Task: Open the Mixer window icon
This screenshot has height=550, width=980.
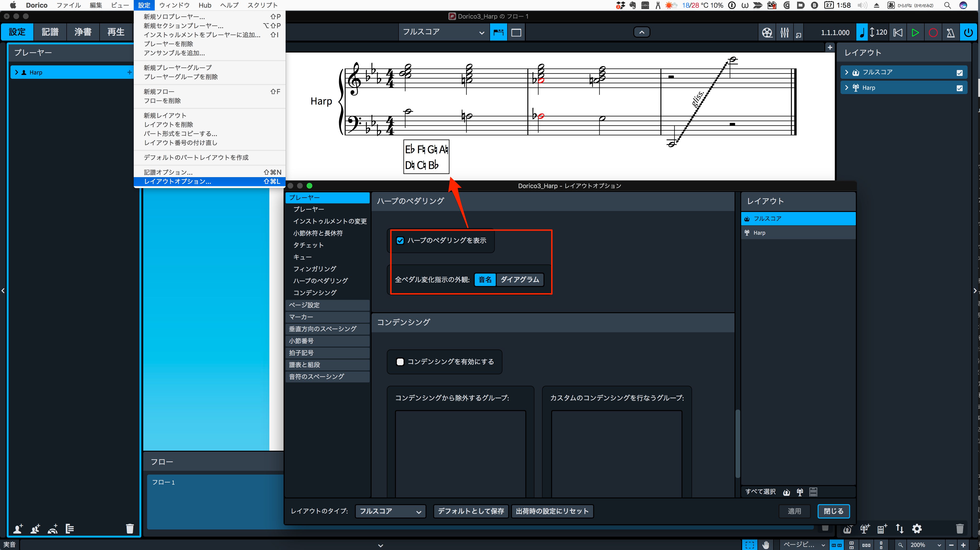Action: coord(784,33)
